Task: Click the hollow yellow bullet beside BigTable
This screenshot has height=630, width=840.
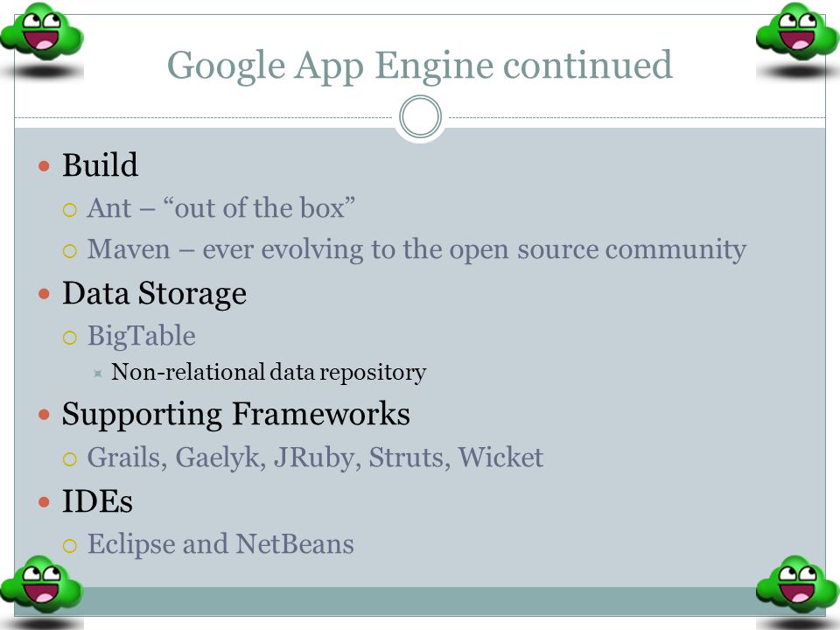Action: coord(70,338)
